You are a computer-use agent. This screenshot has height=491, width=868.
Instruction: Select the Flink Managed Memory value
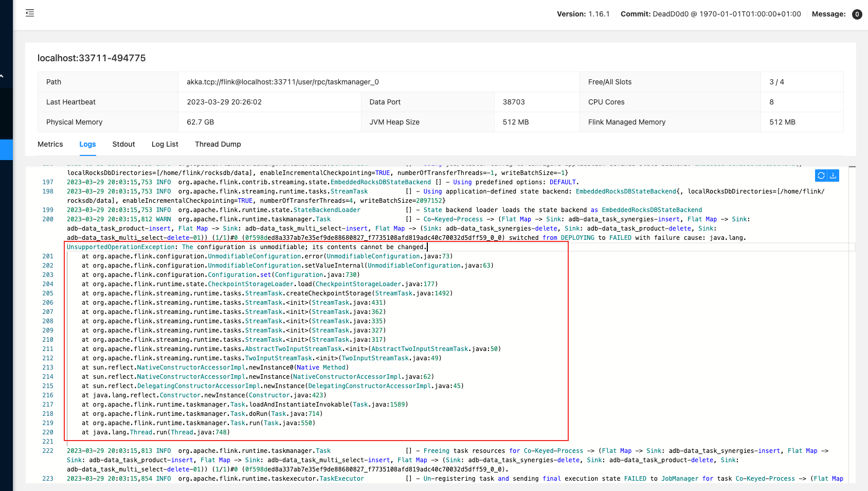coord(782,122)
